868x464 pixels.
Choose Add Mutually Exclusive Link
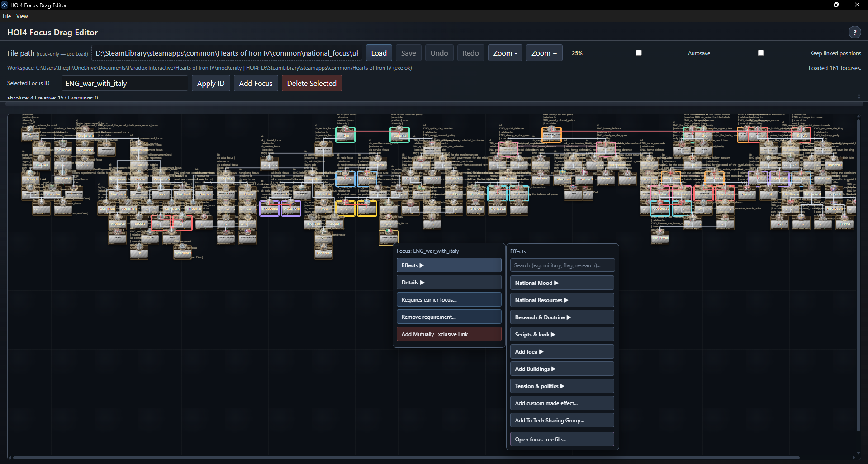click(449, 334)
